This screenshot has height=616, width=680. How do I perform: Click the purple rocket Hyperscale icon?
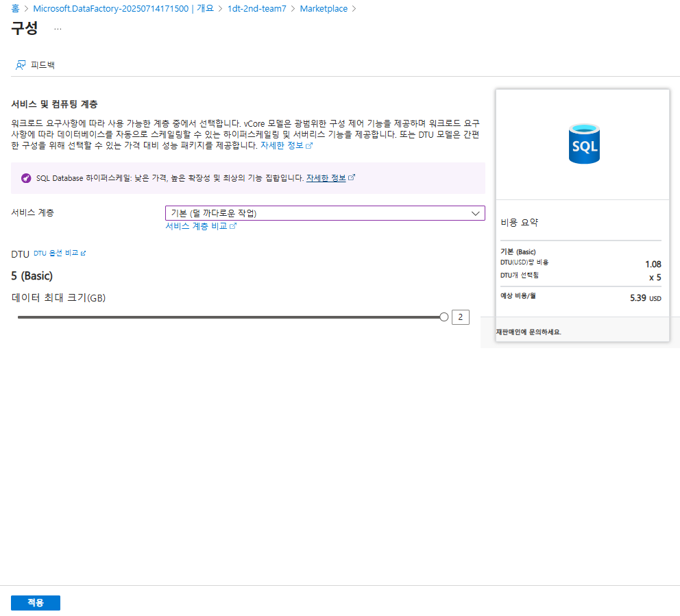[x=26, y=178]
